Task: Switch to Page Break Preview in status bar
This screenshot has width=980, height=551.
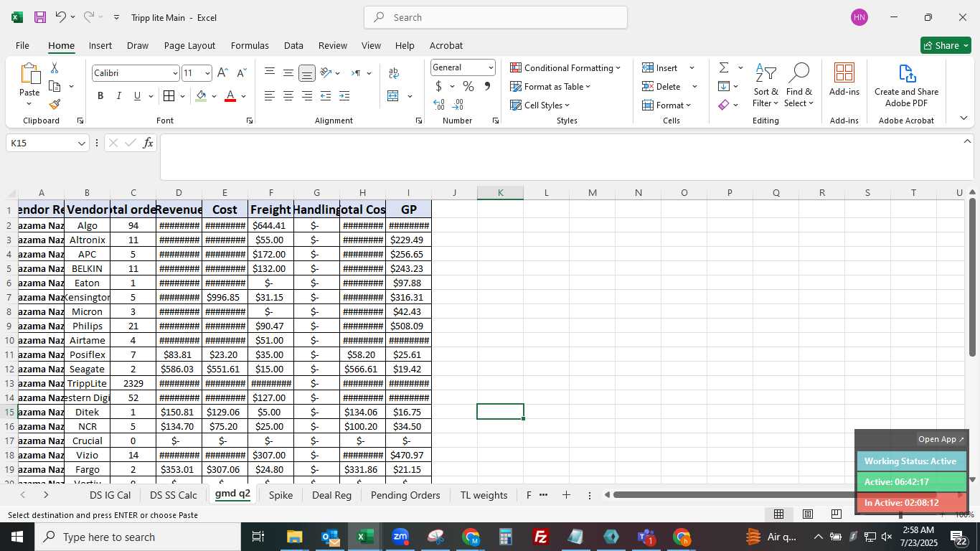Action: tap(836, 514)
